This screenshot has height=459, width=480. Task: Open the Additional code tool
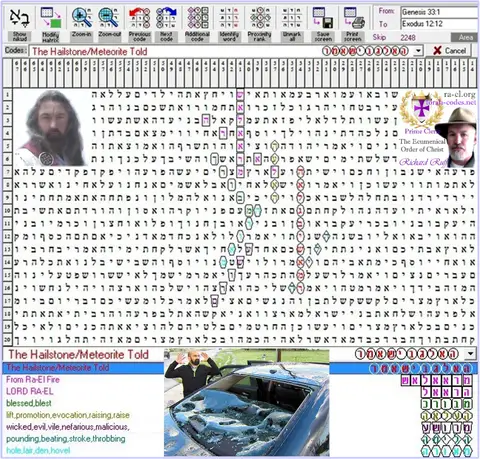coord(197,18)
